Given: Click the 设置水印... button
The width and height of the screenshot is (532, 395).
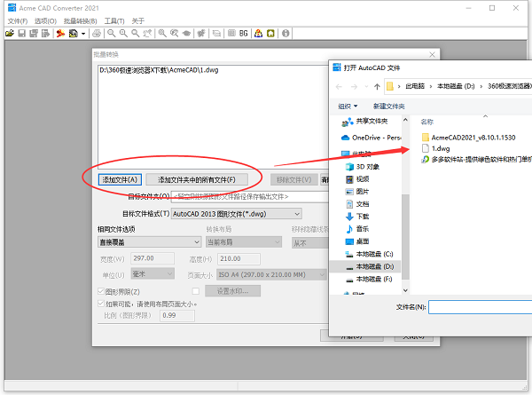Looking at the screenshot, I should (x=232, y=291).
